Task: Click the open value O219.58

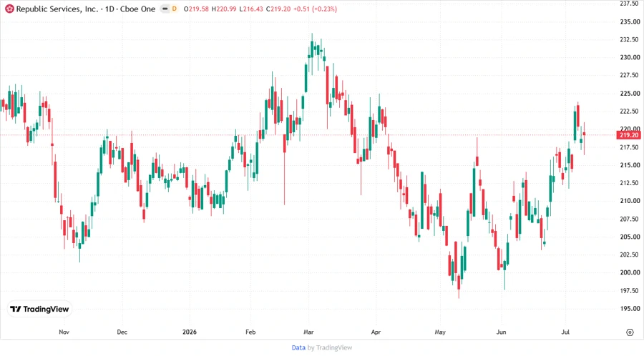Action: pyautogui.click(x=196, y=9)
